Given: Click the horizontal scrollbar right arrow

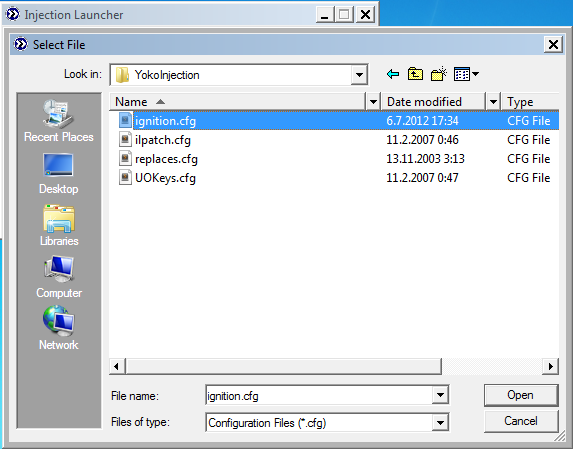Looking at the screenshot, I should click(x=550, y=366).
